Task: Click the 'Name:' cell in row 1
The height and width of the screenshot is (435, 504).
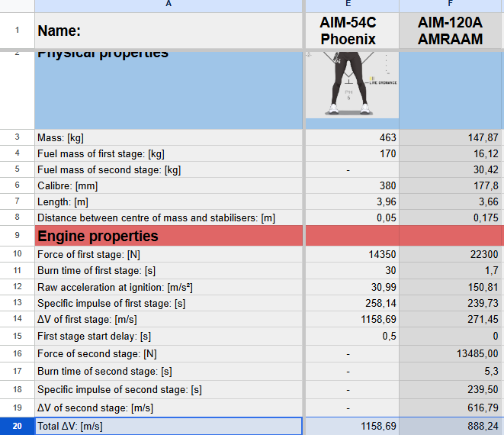Action: pyautogui.click(x=169, y=31)
